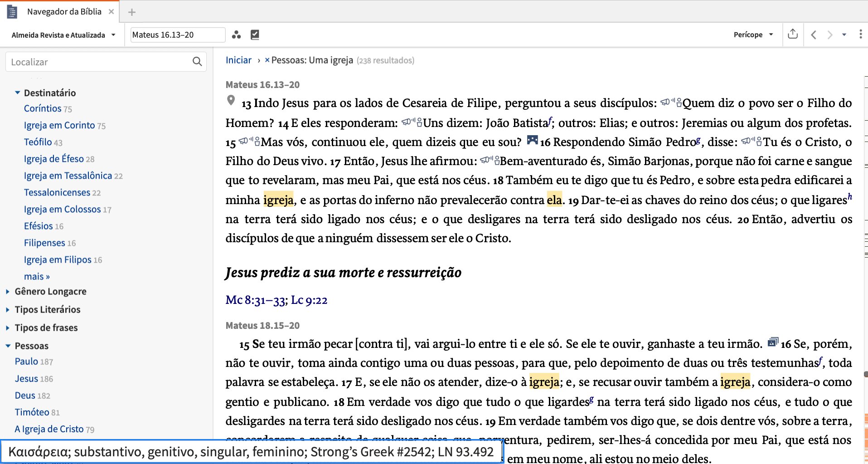Select the Deus facet
This screenshot has height=464, width=868.
25,396
